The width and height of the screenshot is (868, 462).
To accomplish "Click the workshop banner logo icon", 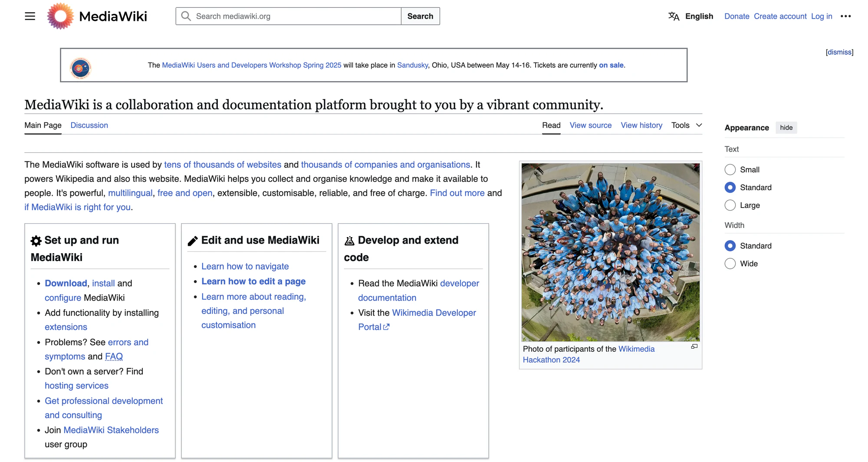I will 81,68.
